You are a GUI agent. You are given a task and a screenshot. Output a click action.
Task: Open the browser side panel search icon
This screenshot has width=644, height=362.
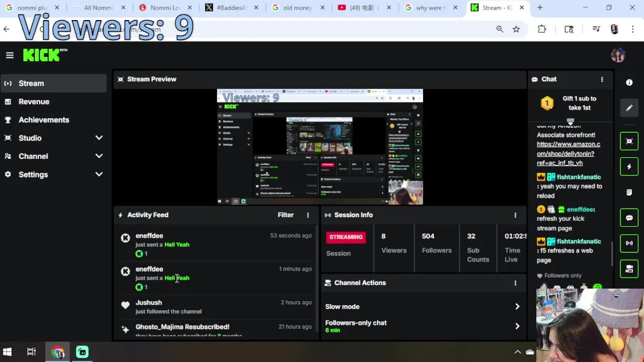tap(569, 29)
